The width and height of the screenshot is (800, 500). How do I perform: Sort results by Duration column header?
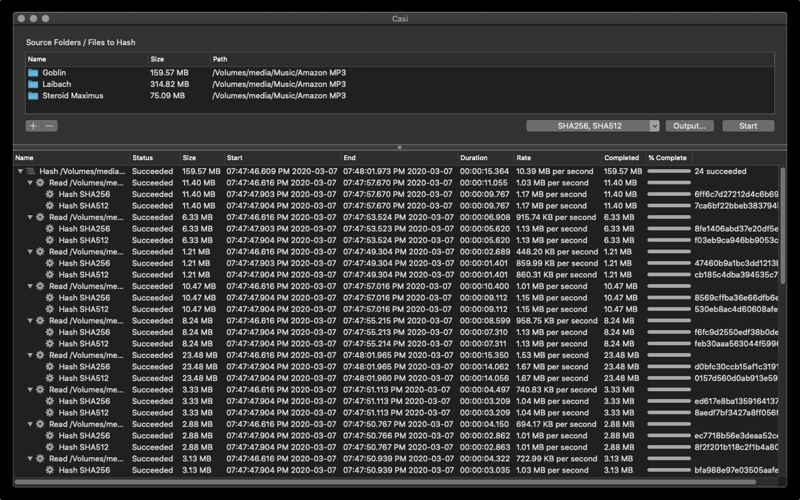pyautogui.click(x=473, y=158)
